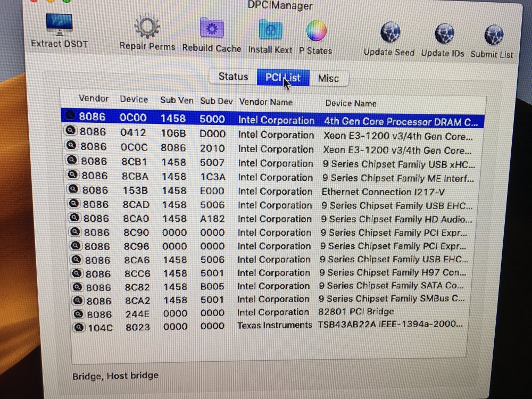Click sub device cell 'E000'
Viewport: 532px width, 399px height.
[212, 191]
